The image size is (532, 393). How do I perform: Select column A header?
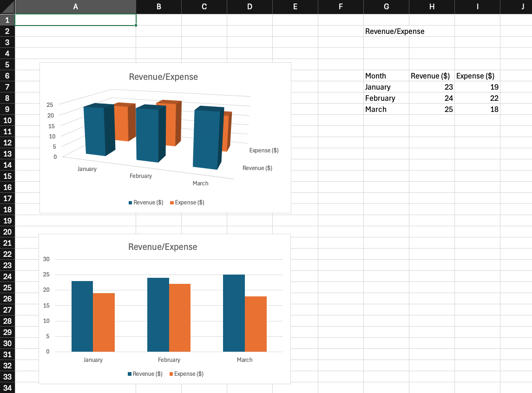click(x=75, y=7)
